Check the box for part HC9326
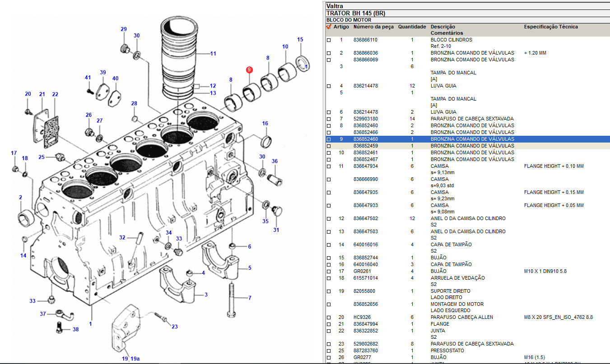The image size is (610, 364). coord(329,318)
